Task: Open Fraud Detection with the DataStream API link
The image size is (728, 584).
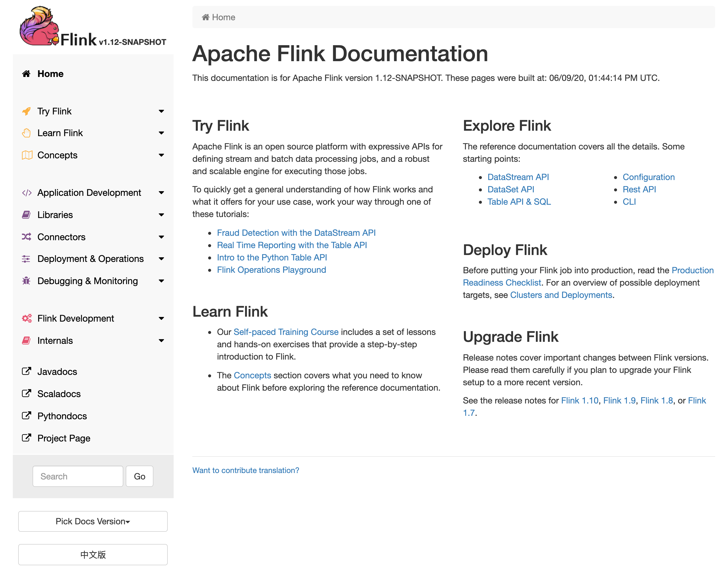Action: point(296,233)
